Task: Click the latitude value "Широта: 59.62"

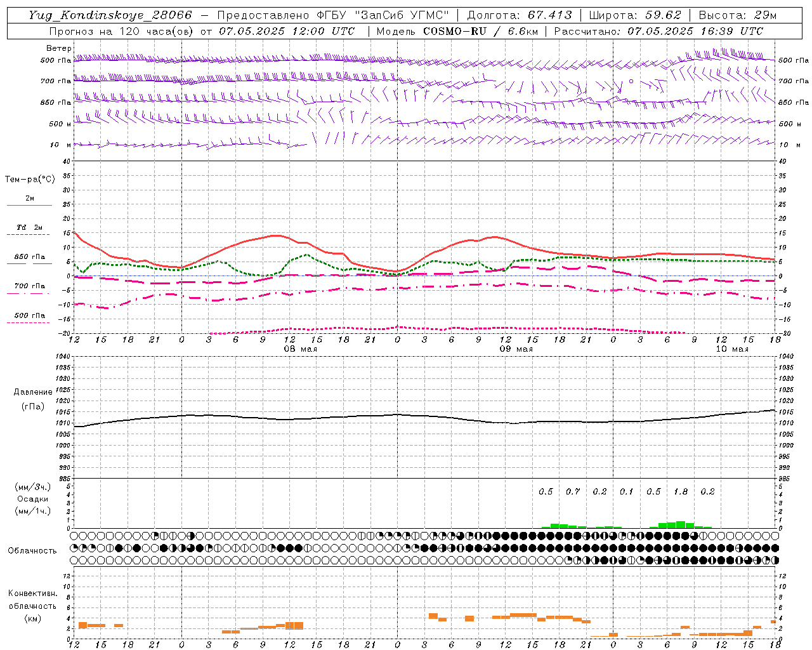Action: (x=635, y=15)
